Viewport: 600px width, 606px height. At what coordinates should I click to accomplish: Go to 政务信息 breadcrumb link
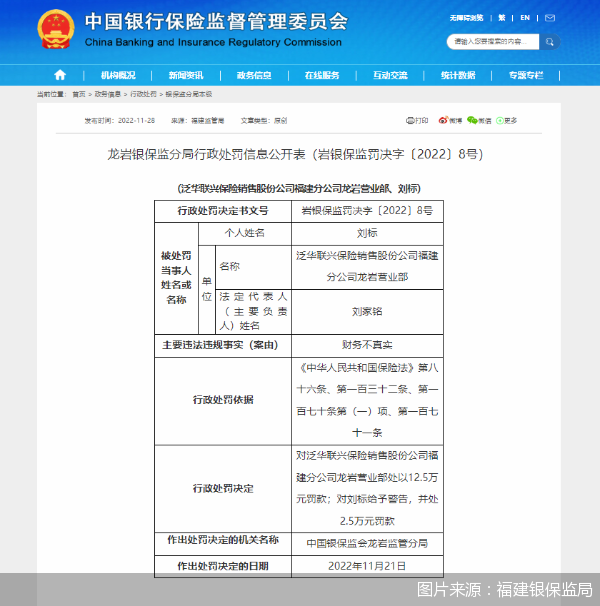click(107, 94)
